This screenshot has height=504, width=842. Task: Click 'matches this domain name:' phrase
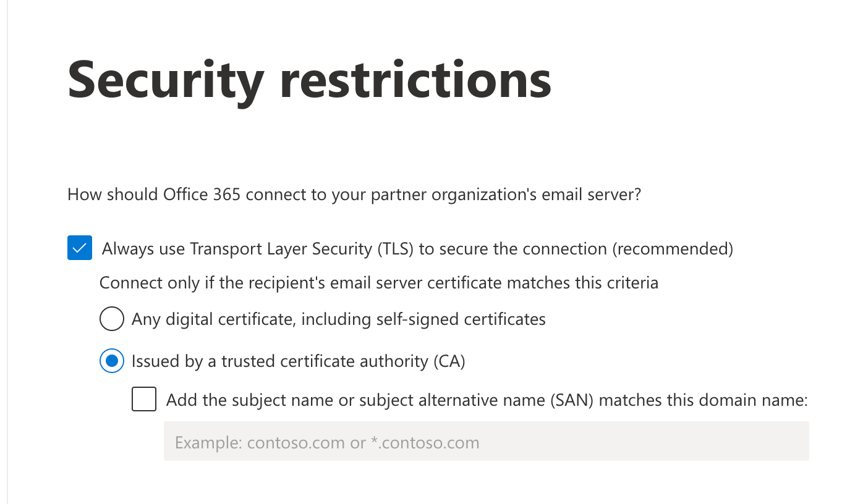[x=704, y=400]
